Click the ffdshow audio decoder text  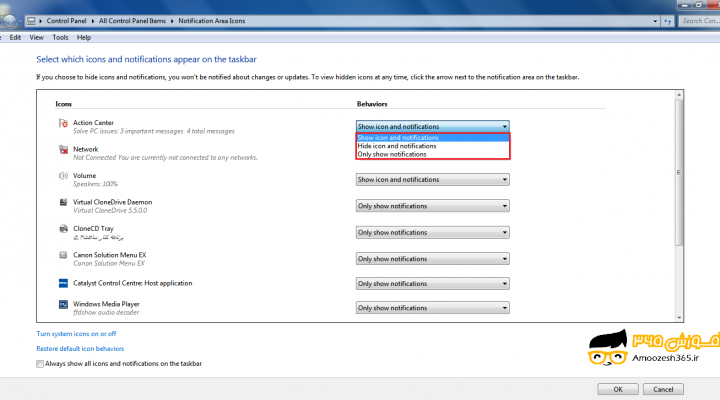106,313
